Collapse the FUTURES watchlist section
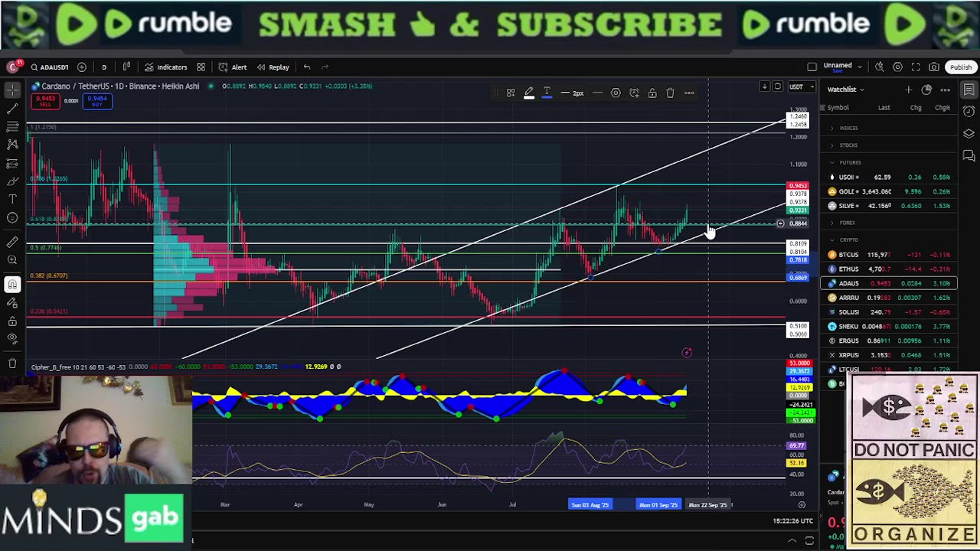The image size is (980, 551). [x=831, y=163]
